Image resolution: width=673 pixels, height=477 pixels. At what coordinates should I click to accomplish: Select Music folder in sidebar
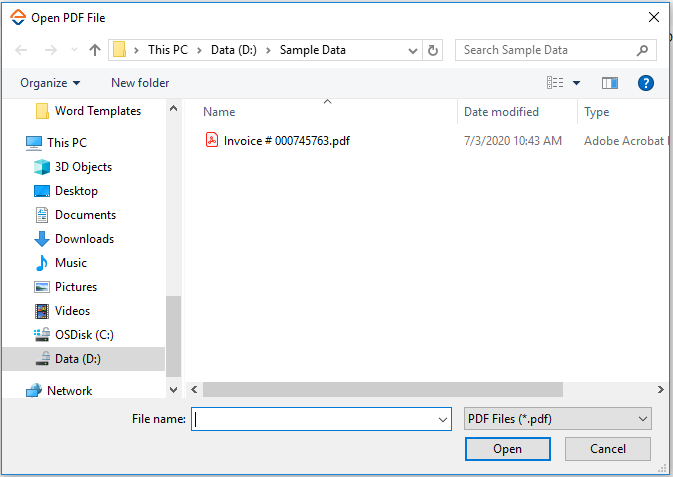70,263
